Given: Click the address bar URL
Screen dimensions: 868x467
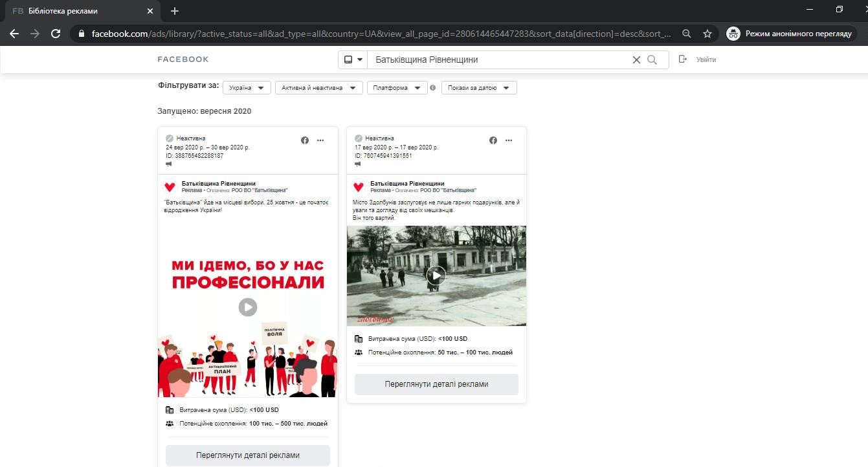Looking at the screenshot, I should click(381, 34).
